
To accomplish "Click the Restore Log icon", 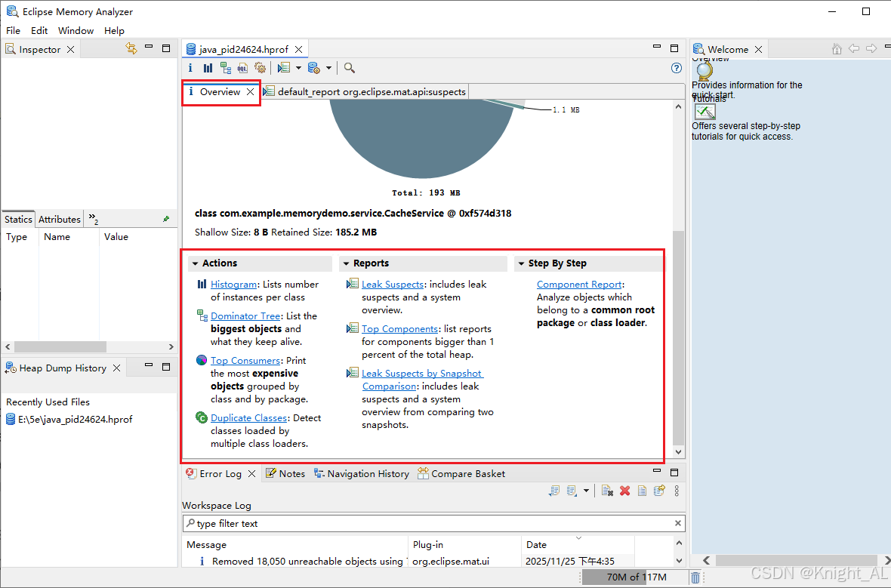I will (x=659, y=491).
